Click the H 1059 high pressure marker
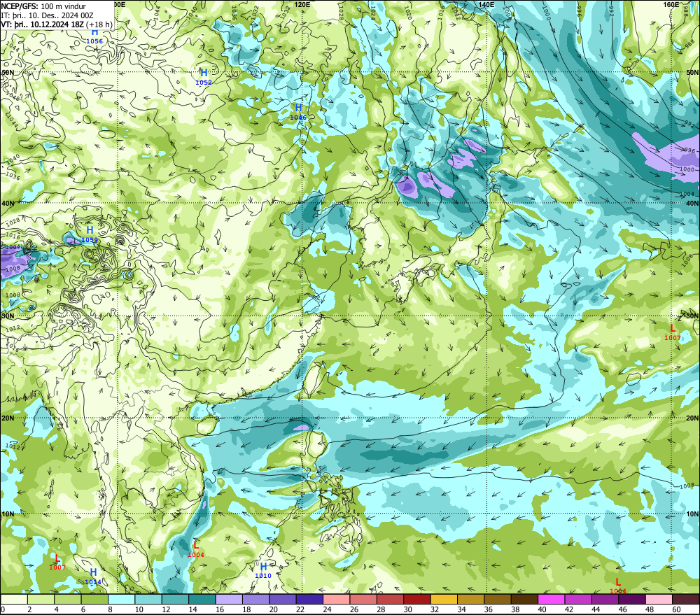Image resolution: width=700 pixels, height=615 pixels. click(90, 234)
